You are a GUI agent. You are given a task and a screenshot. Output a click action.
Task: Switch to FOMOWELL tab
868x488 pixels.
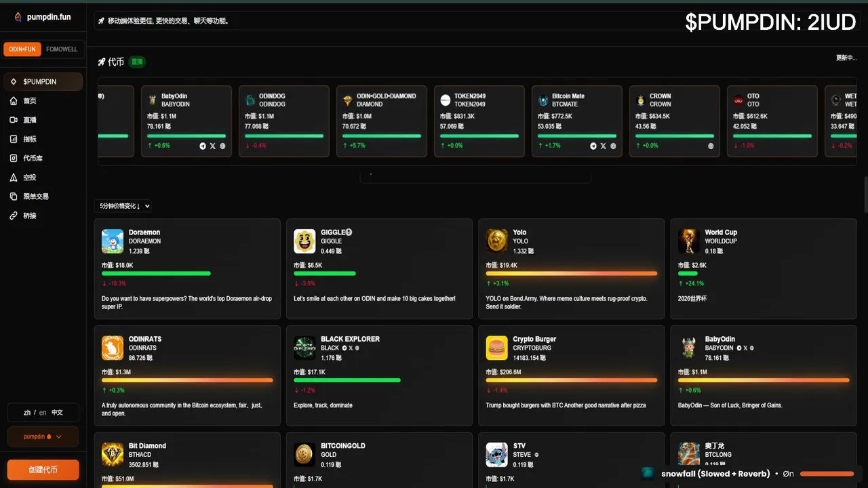62,49
